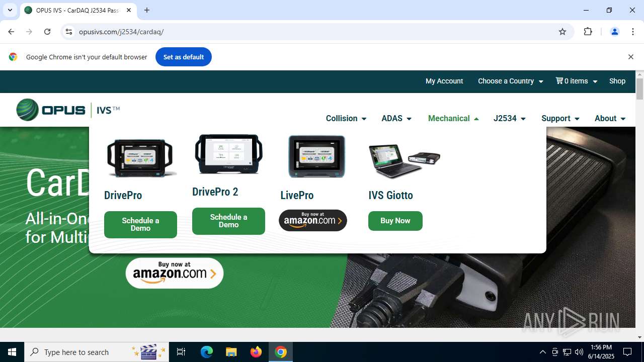Select the DrivePro 2 product image

click(x=228, y=154)
